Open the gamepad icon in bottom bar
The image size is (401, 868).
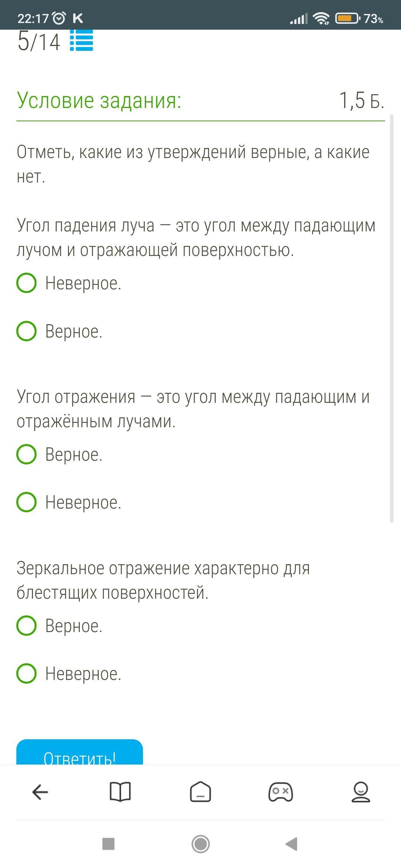(x=281, y=792)
